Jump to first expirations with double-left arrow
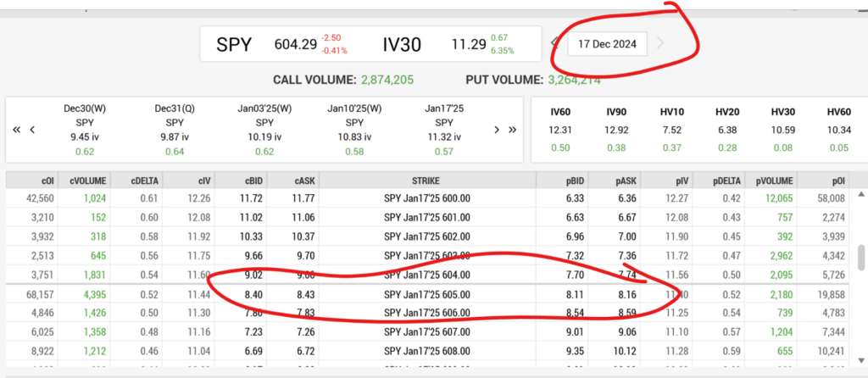868x378 pixels. click(17, 130)
